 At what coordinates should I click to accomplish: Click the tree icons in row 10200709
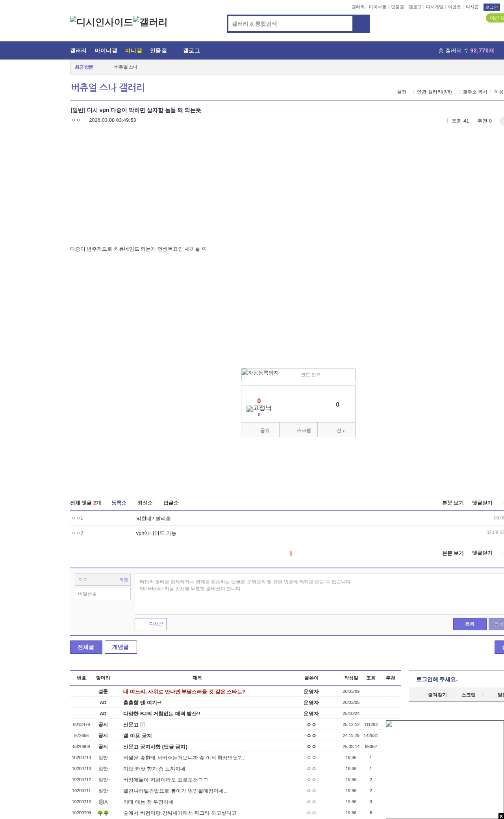pyautogui.click(x=103, y=813)
